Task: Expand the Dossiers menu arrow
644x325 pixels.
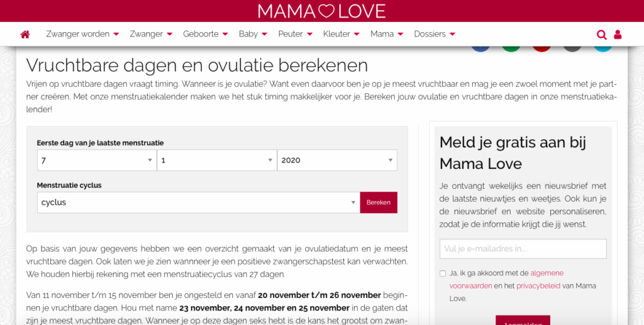Action: click(452, 34)
